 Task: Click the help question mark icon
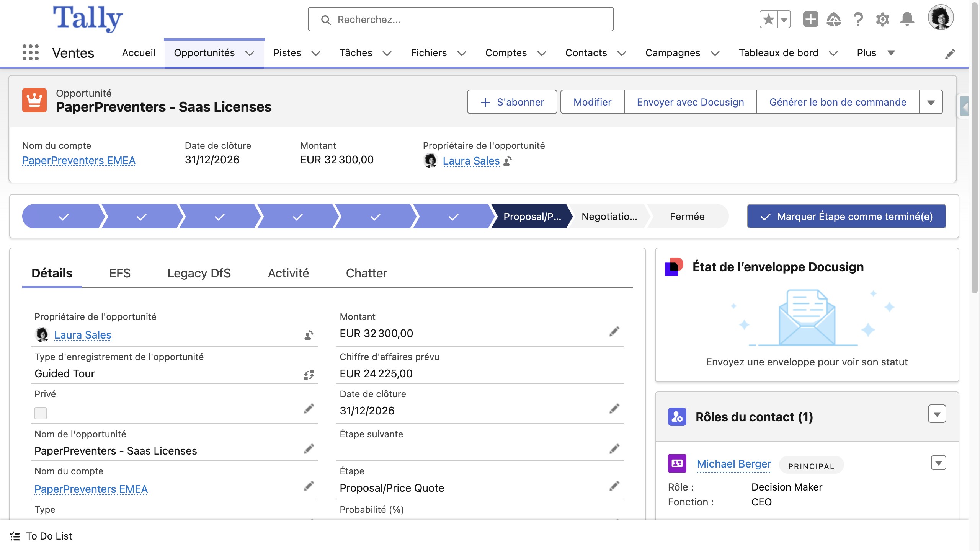pyautogui.click(x=858, y=19)
